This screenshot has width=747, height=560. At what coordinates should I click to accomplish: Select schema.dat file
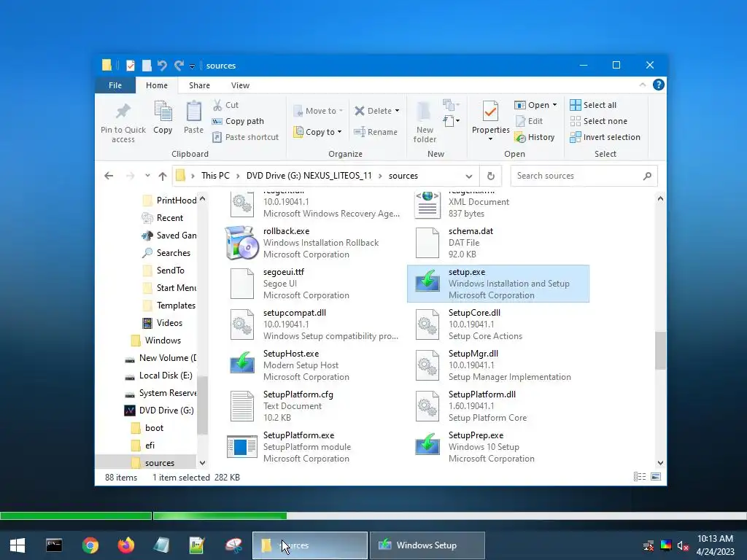498,243
